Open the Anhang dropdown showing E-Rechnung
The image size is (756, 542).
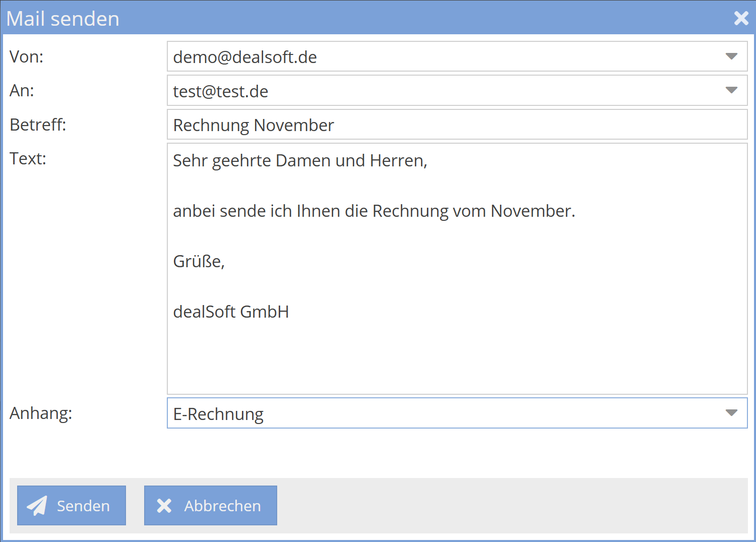[x=731, y=413]
